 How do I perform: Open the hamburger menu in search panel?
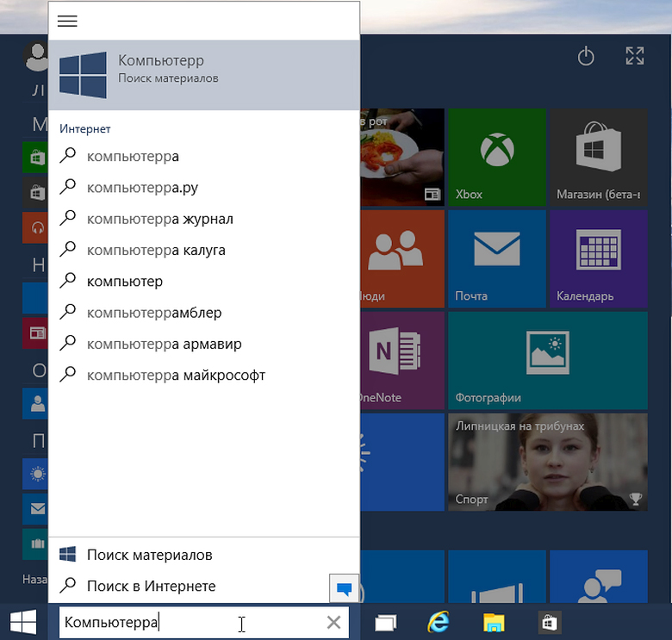(67, 21)
